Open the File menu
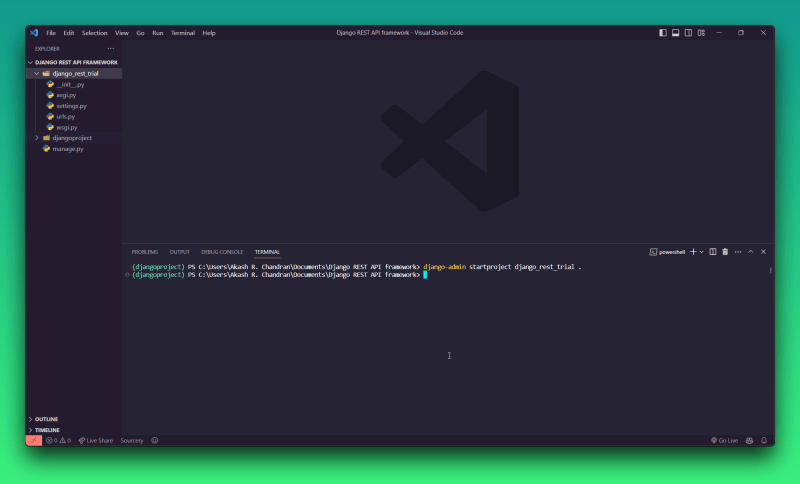This screenshot has width=800, height=484. [51, 33]
